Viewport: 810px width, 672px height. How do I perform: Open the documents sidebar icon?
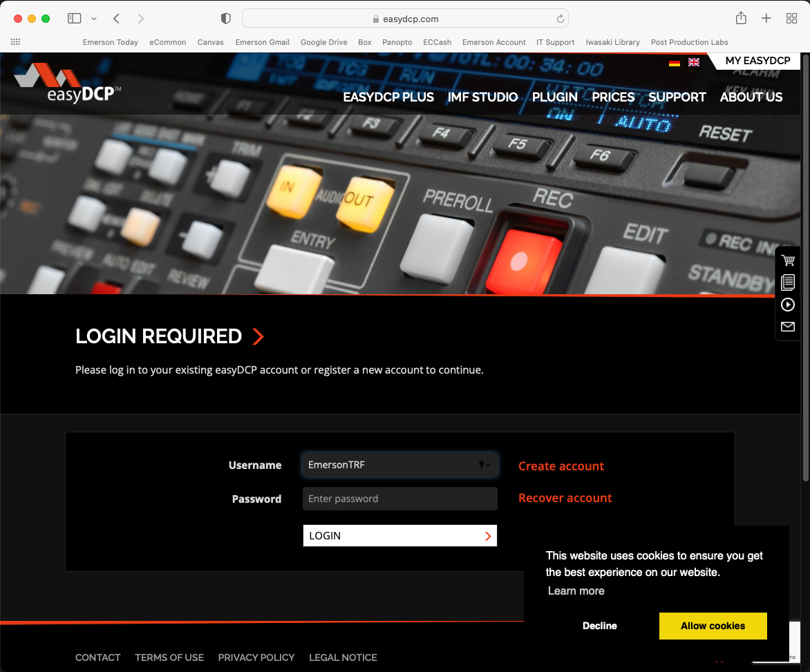[788, 282]
